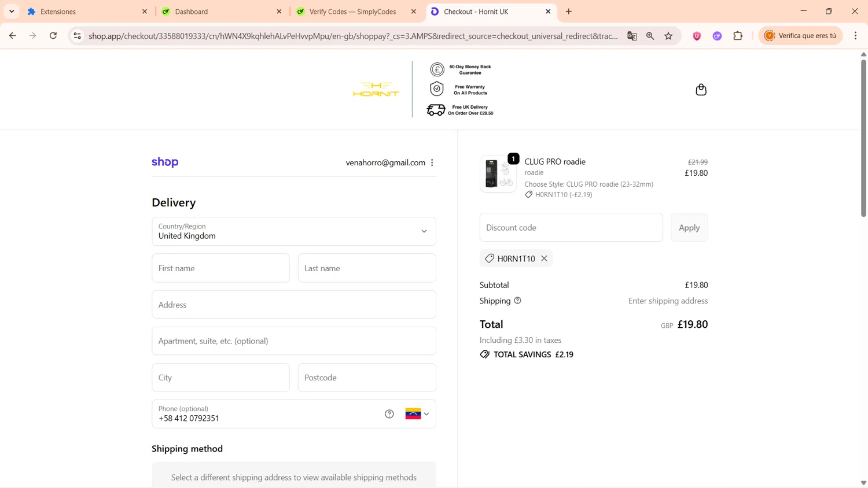This screenshot has width=868, height=488.
Task: Open the red shield extension icon
Action: [x=697, y=36]
